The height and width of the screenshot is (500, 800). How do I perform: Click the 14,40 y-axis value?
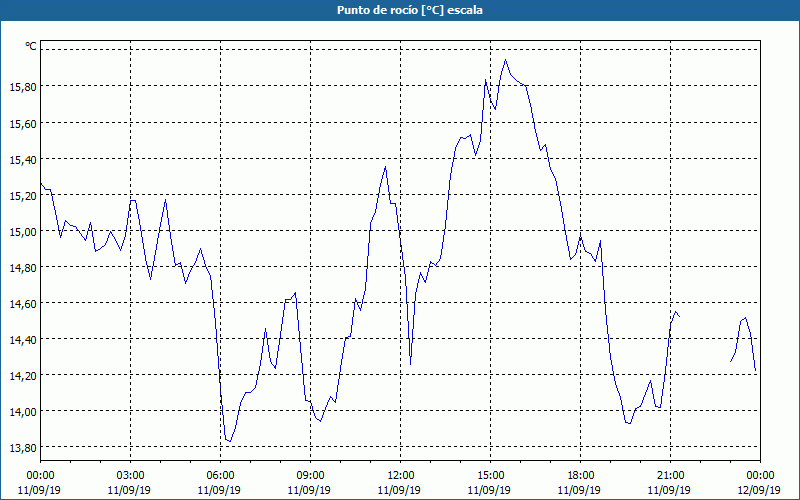point(23,339)
